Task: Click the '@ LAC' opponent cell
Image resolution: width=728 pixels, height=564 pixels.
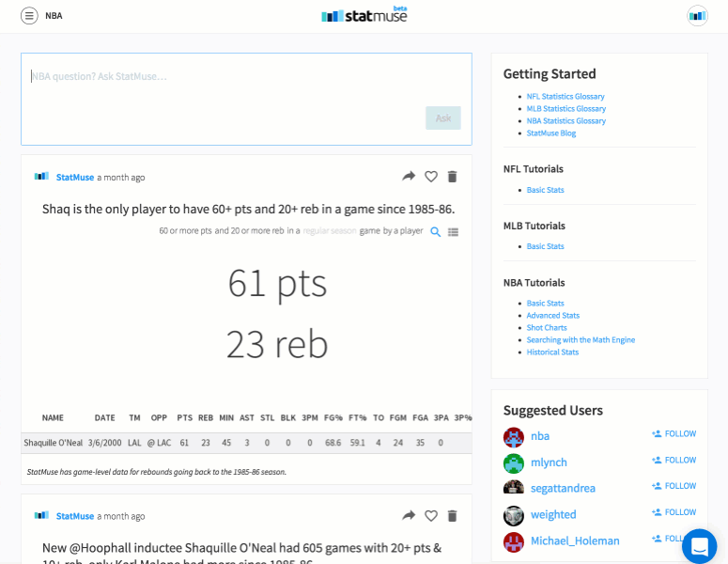Action: tap(159, 443)
